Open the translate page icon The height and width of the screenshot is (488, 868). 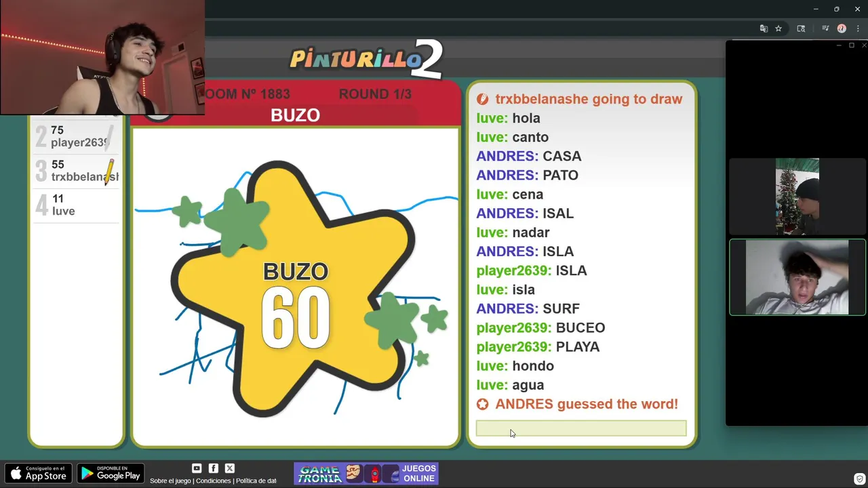click(764, 28)
